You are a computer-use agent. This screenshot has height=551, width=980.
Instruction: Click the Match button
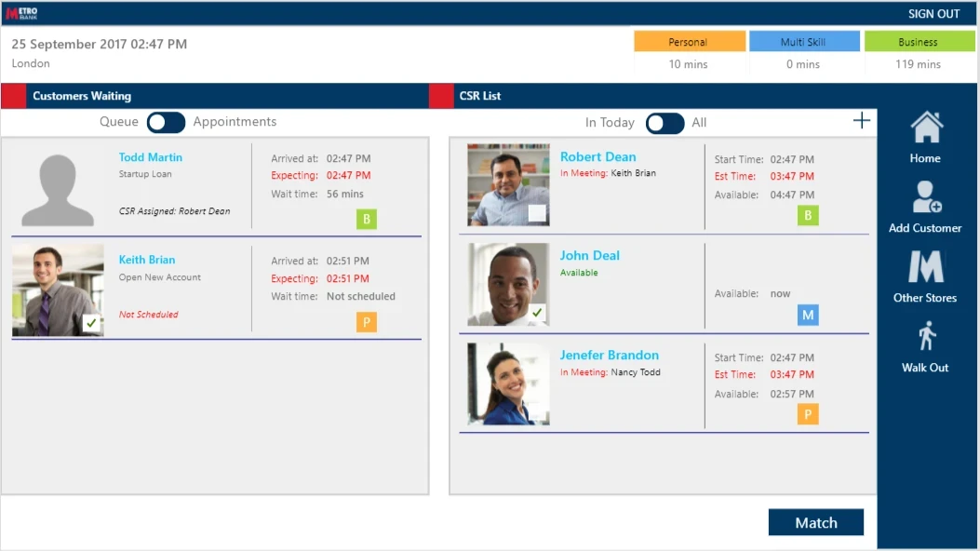[x=815, y=522]
